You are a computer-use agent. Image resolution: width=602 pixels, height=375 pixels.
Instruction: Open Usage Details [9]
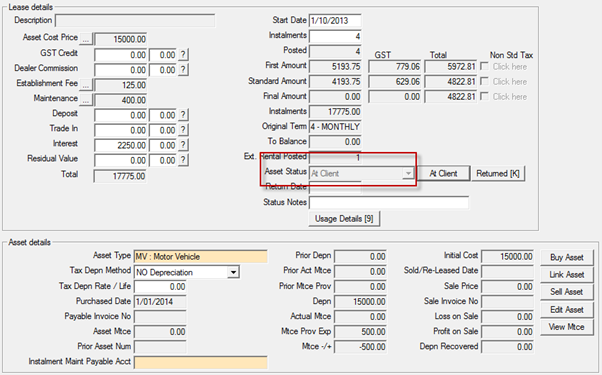pos(344,219)
